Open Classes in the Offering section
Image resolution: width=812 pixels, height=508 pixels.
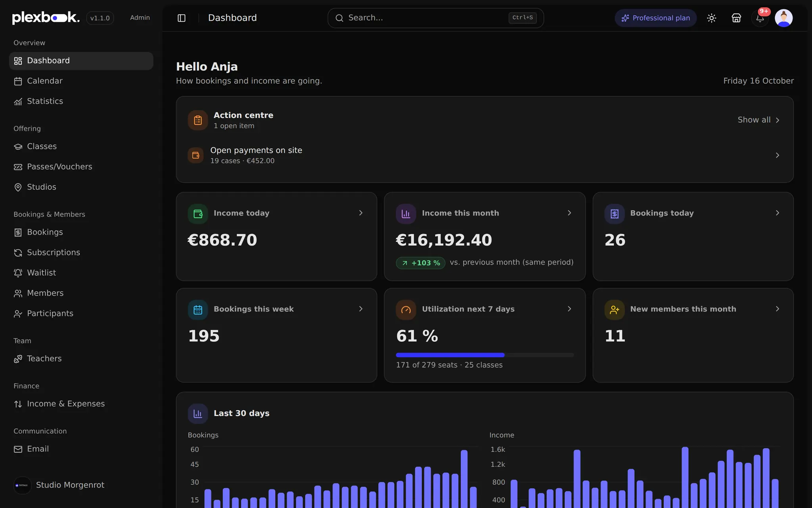[x=81, y=146]
